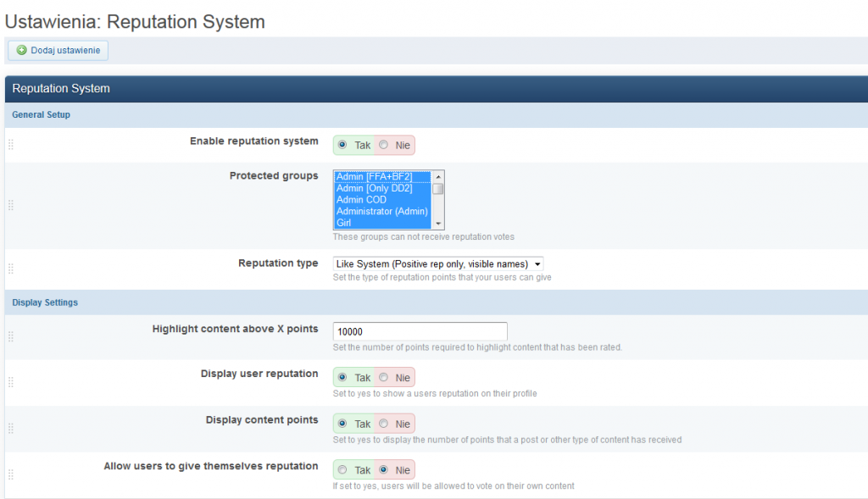Open the Reputation type dropdown
This screenshot has height=499, width=868.
point(438,263)
